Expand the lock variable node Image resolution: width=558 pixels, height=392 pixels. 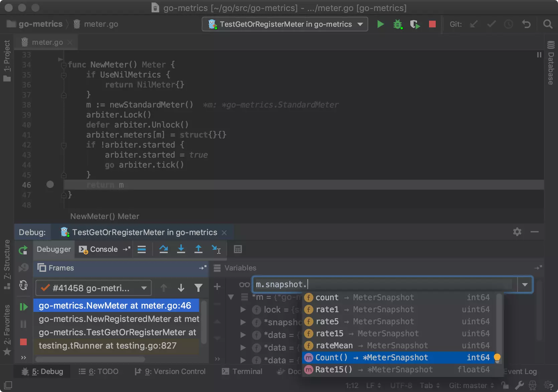coord(243,310)
